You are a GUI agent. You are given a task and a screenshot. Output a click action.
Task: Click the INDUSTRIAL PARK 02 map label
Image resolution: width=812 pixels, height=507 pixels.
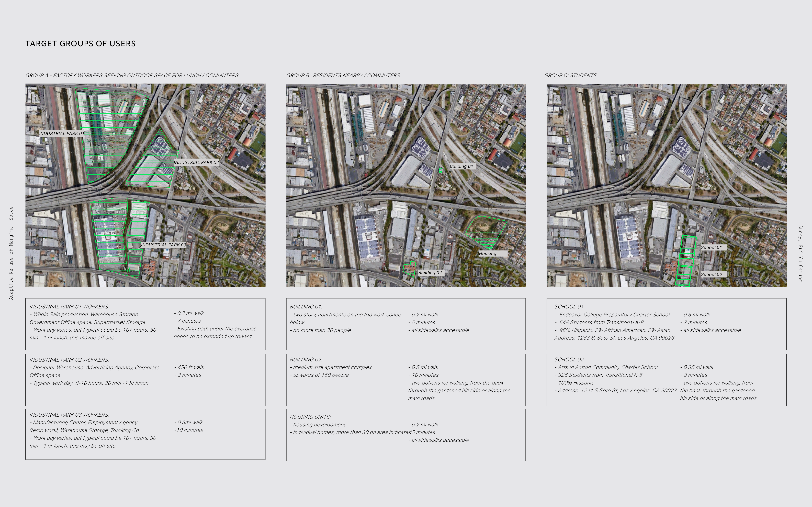(196, 162)
